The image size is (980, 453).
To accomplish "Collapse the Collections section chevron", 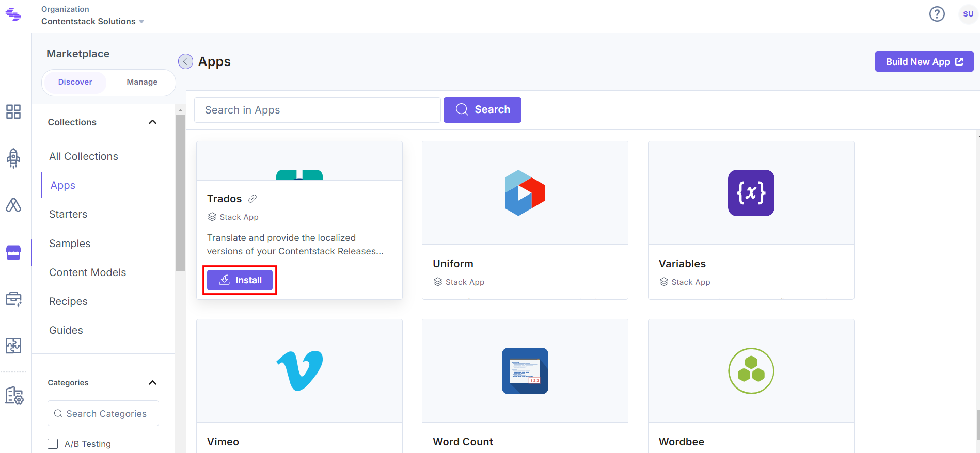I will pyautogui.click(x=152, y=122).
